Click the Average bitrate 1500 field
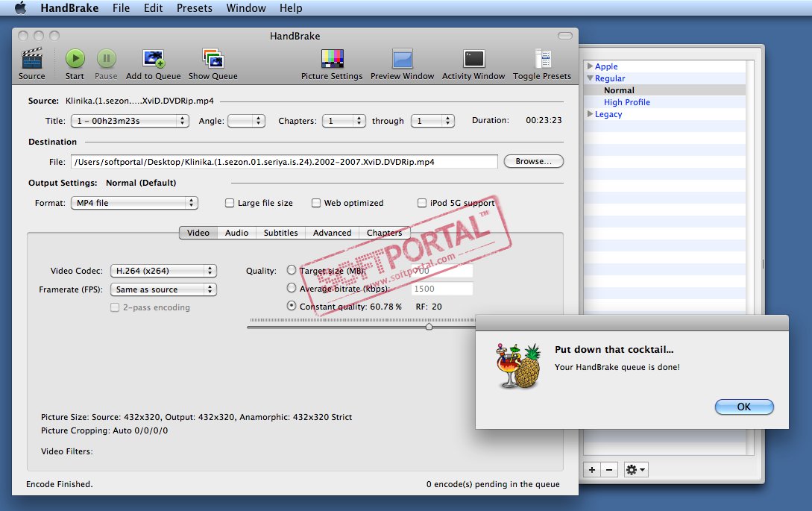812x511 pixels. tap(441, 289)
